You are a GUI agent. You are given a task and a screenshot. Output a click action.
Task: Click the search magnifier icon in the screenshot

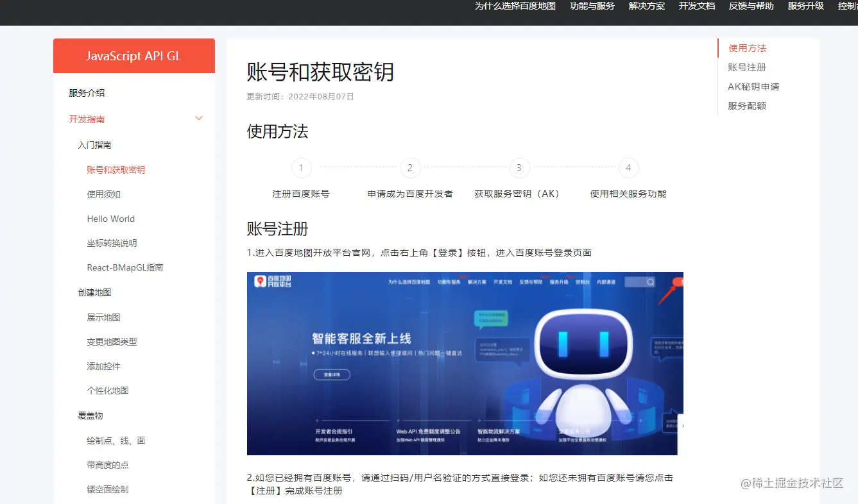(x=649, y=281)
